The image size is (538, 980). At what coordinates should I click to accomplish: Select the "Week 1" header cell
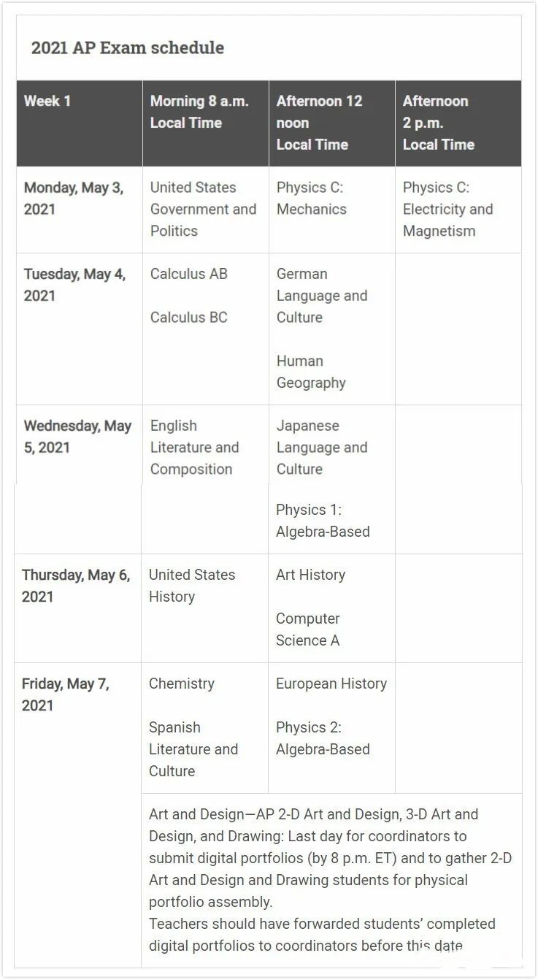pyautogui.click(x=47, y=101)
